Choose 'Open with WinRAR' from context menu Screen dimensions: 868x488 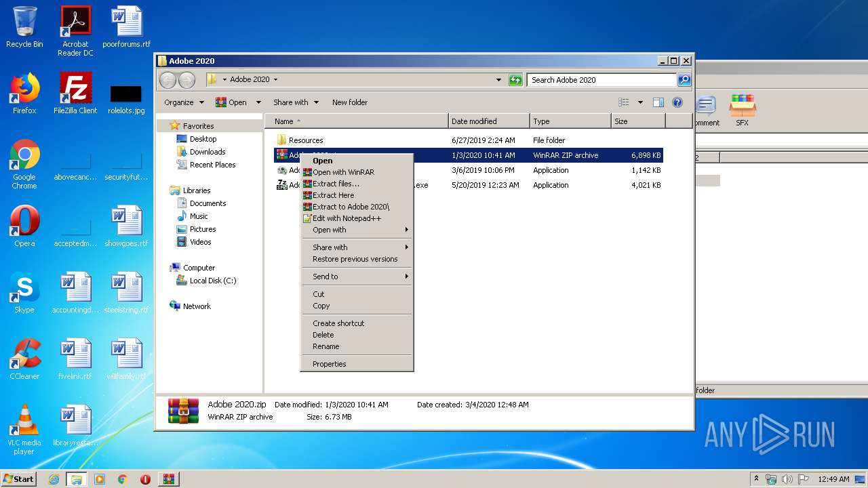(x=357, y=172)
